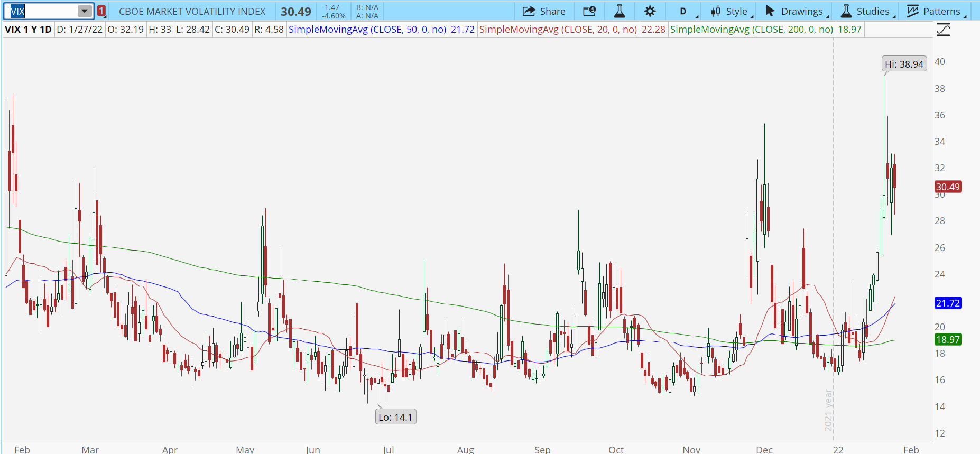The width and height of the screenshot is (980, 454).
Task: Click the blue 21.72 SMA value bubble
Action: point(948,303)
